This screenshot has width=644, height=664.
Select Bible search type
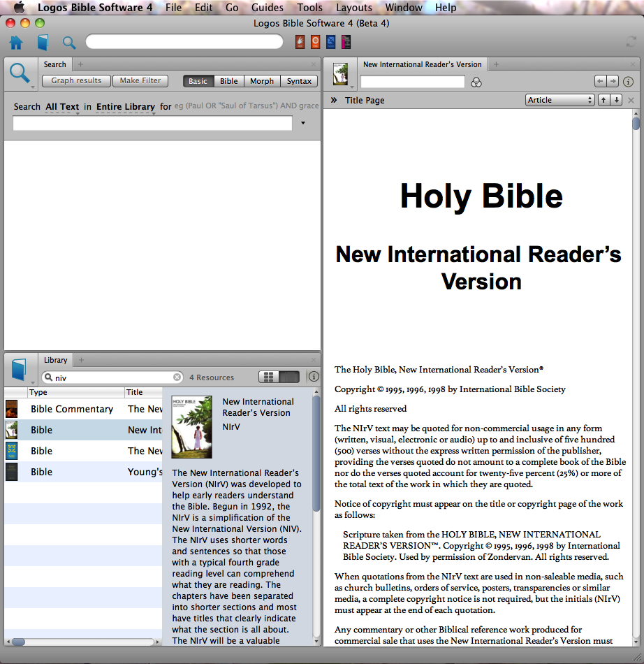229,81
